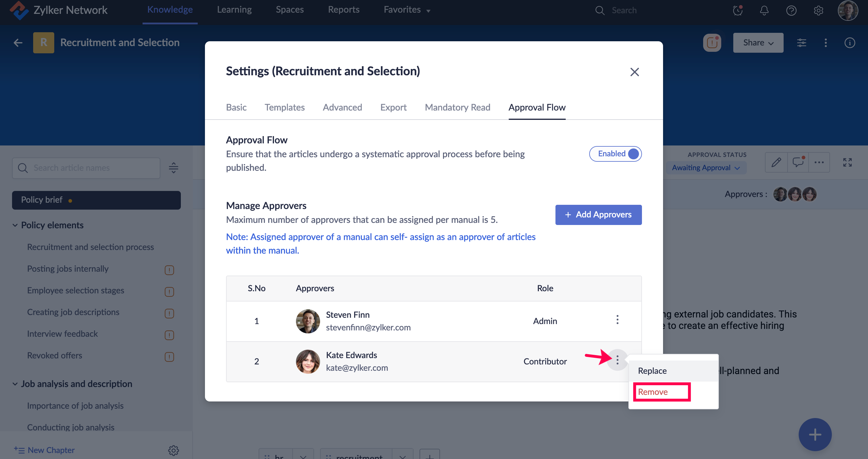
Task: Switch to the Mandatory Read tab
Action: (457, 108)
